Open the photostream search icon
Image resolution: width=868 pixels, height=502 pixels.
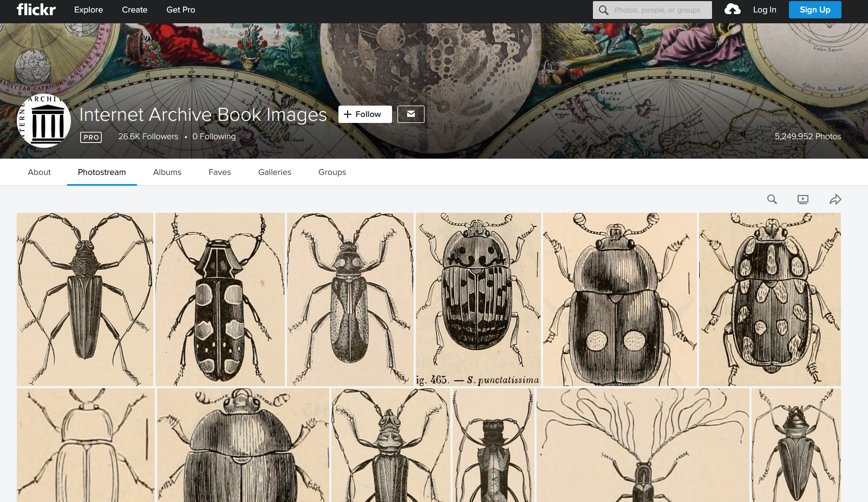[772, 199]
